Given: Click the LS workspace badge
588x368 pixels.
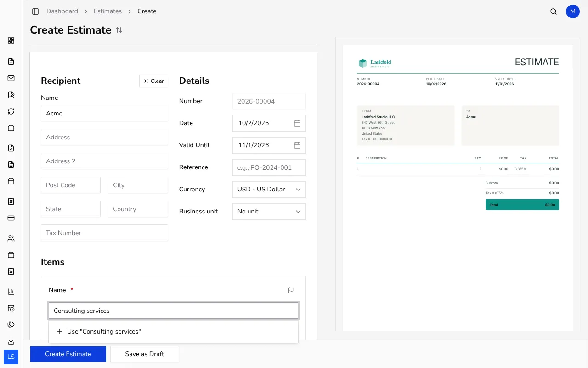Looking at the screenshot, I should pyautogui.click(x=11, y=357).
